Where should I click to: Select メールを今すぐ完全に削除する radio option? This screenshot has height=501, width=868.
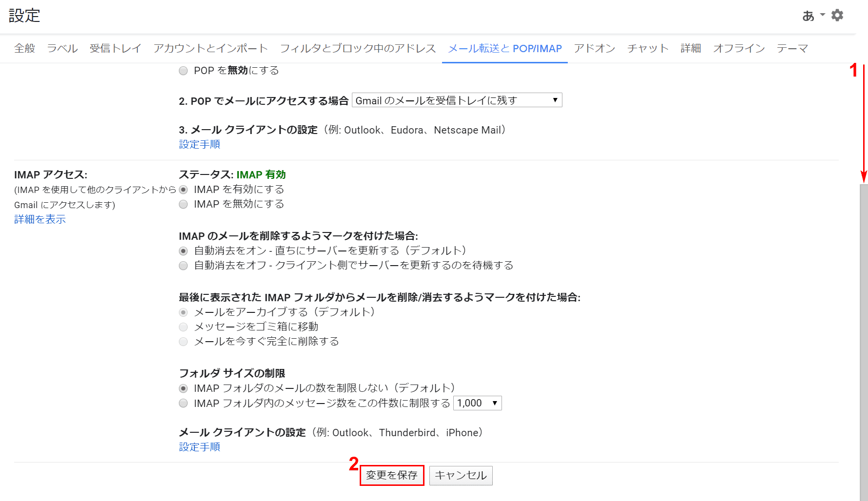coord(183,342)
